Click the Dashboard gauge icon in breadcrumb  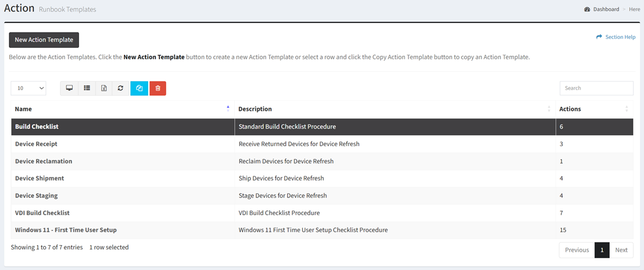(587, 9)
